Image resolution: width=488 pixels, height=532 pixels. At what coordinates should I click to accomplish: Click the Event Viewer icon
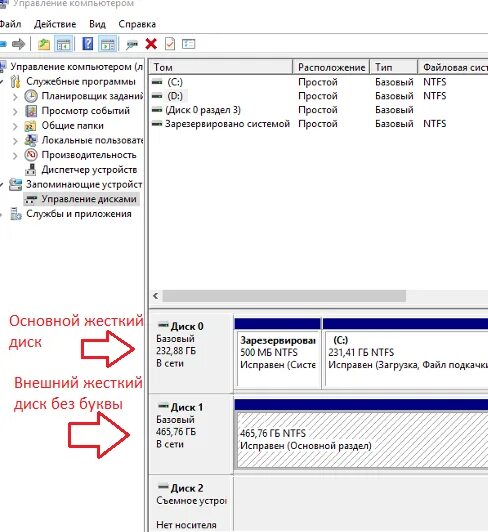31,111
